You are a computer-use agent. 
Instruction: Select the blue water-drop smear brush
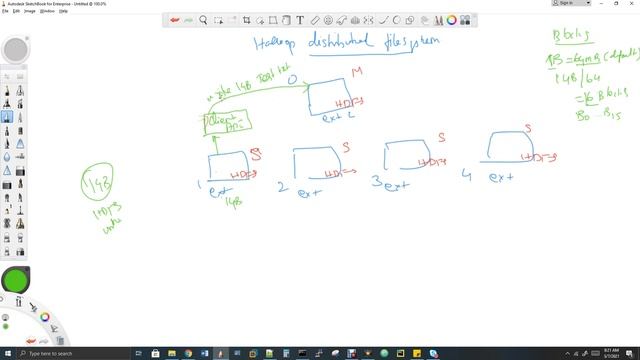(x=7, y=157)
